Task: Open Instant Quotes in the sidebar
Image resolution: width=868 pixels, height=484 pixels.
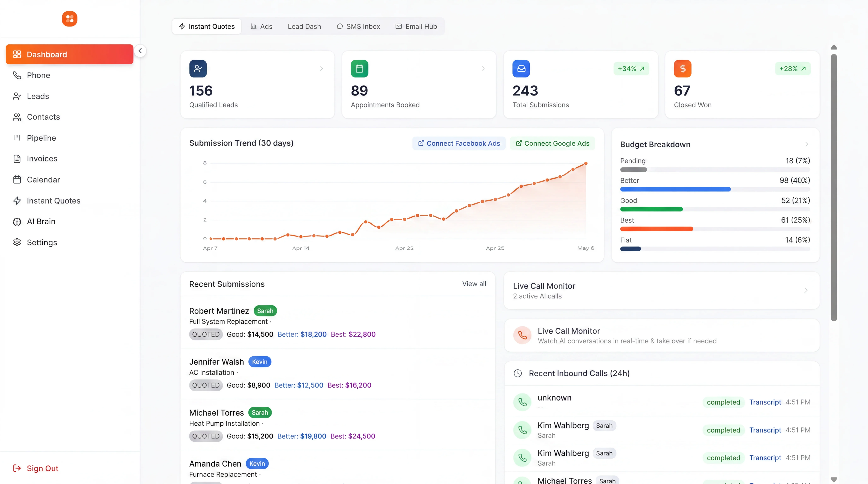Action: (x=69, y=201)
